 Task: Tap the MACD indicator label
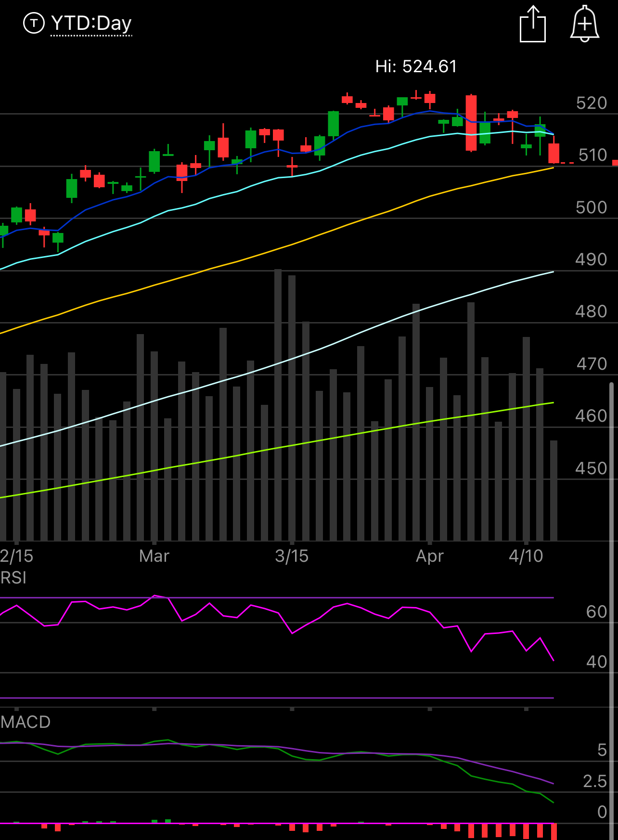click(x=26, y=722)
